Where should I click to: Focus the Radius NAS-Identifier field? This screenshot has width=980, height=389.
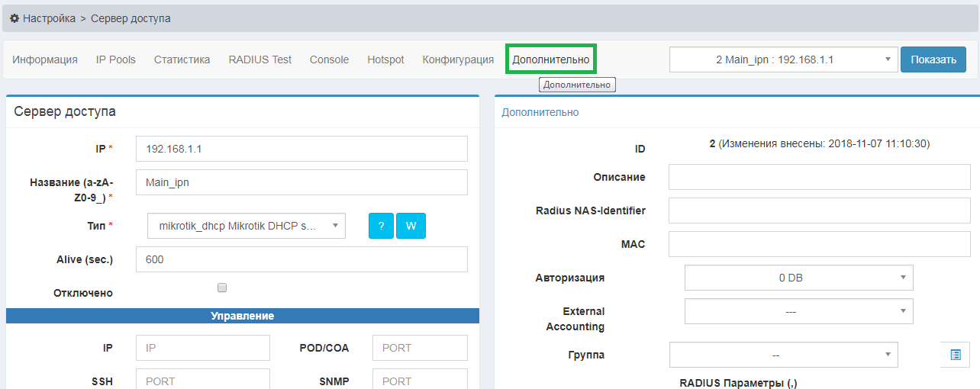[x=819, y=211]
